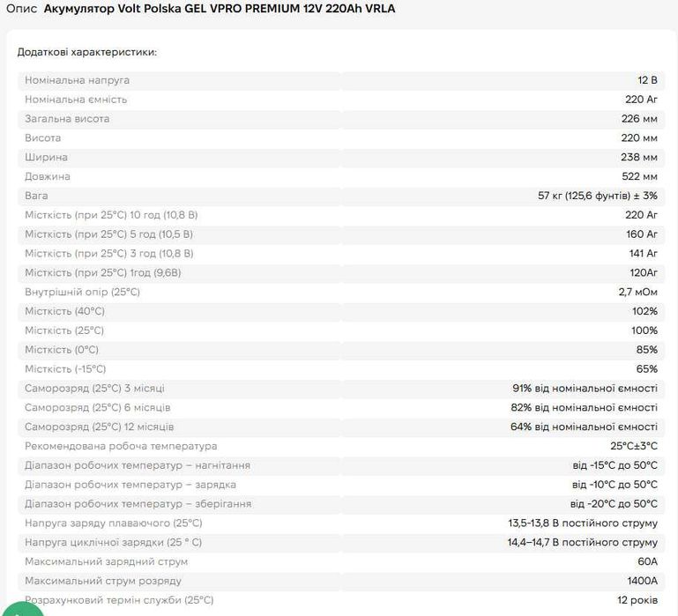Click the 'Висота' row label
Screen dimensions: 678x616
[x=43, y=137]
